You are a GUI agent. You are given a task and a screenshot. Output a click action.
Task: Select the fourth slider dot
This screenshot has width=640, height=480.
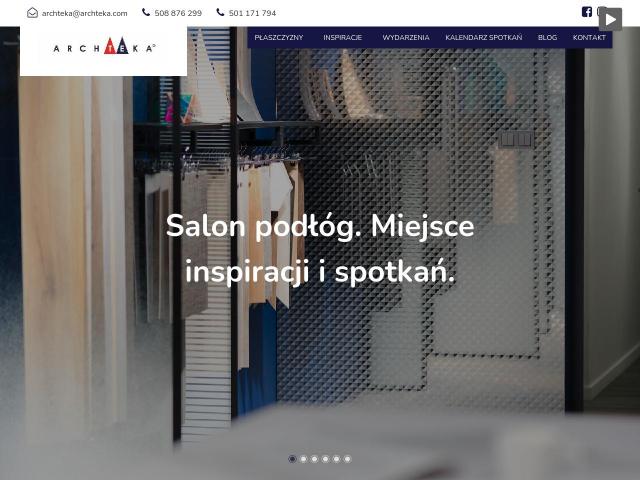point(325,459)
